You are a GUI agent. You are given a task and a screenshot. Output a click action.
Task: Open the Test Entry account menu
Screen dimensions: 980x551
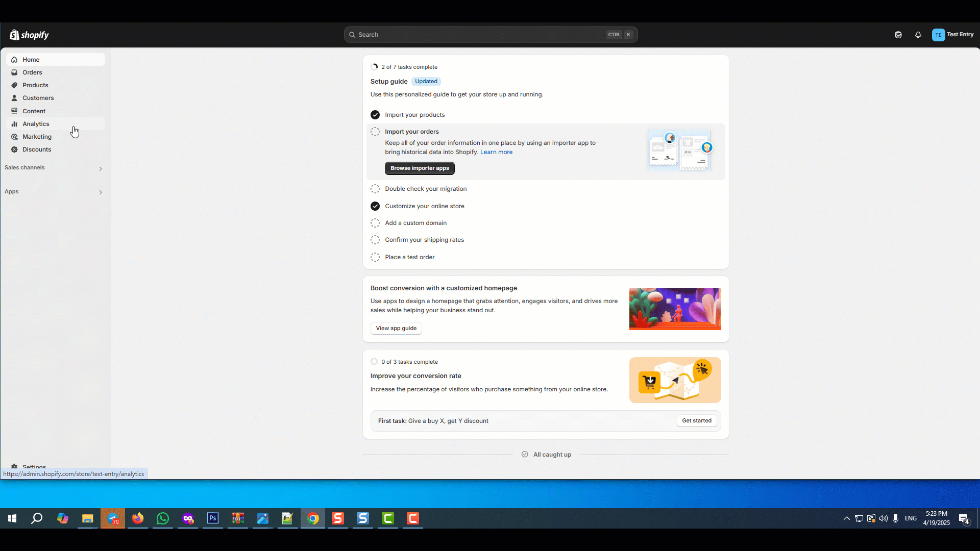pos(952,35)
